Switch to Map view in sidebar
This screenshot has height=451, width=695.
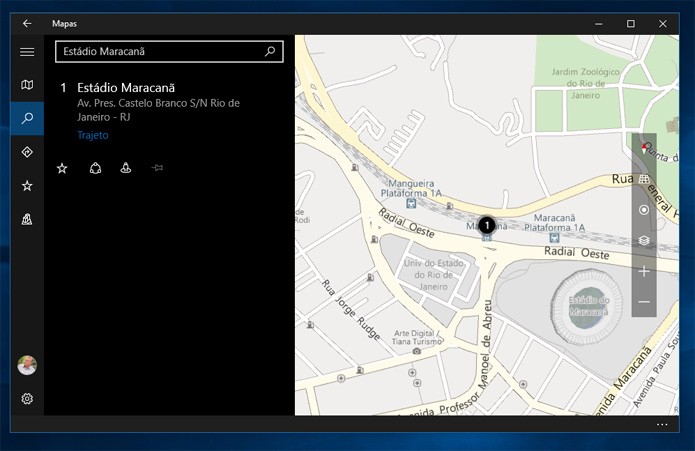pos(27,85)
